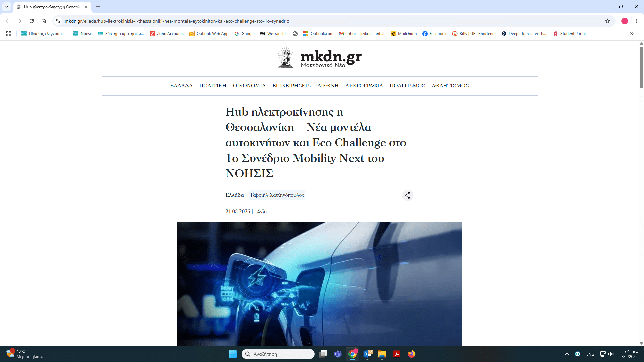Viewport: 644px width, 362px height.
Task: Expand hidden system tray icons
Action: coord(567,354)
